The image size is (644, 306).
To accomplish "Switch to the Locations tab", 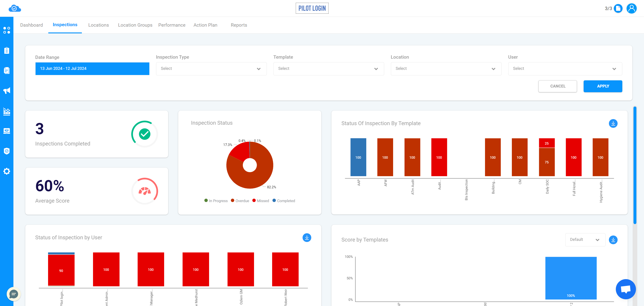I will pyautogui.click(x=98, y=25).
